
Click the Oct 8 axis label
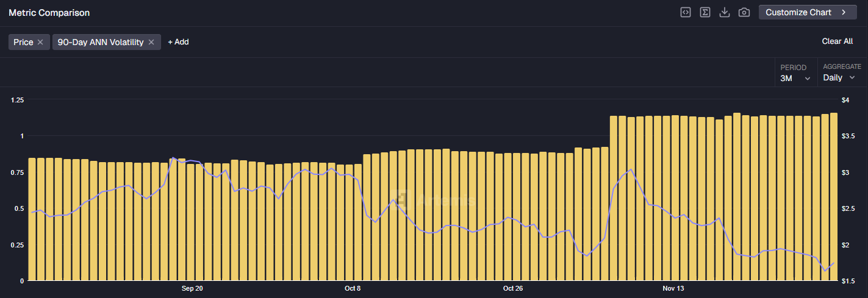coord(353,288)
